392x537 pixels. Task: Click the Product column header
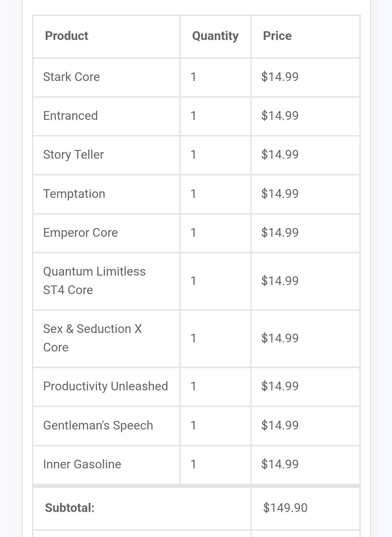66,36
